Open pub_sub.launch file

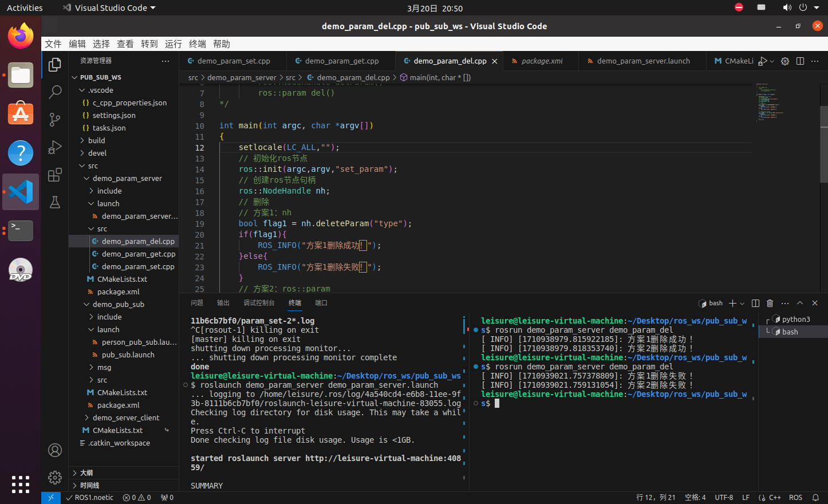124,355
